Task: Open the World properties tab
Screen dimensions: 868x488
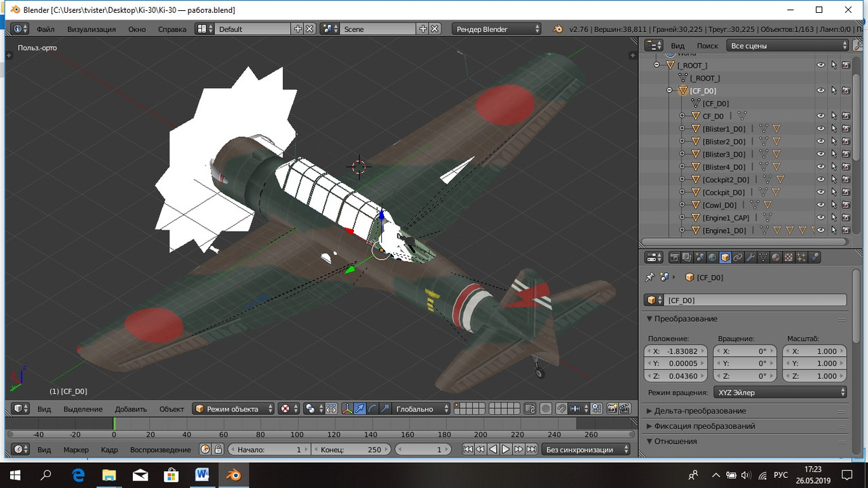Action: (712, 258)
